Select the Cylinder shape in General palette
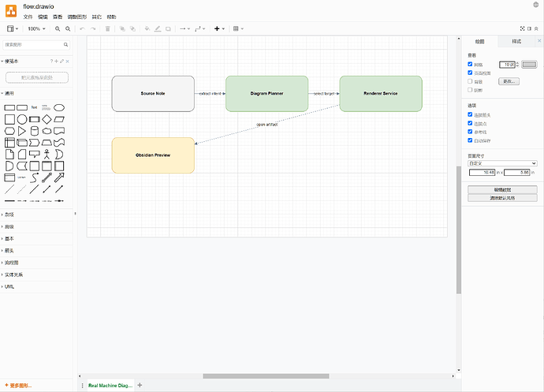The width and height of the screenshot is (544, 392). 35,131
